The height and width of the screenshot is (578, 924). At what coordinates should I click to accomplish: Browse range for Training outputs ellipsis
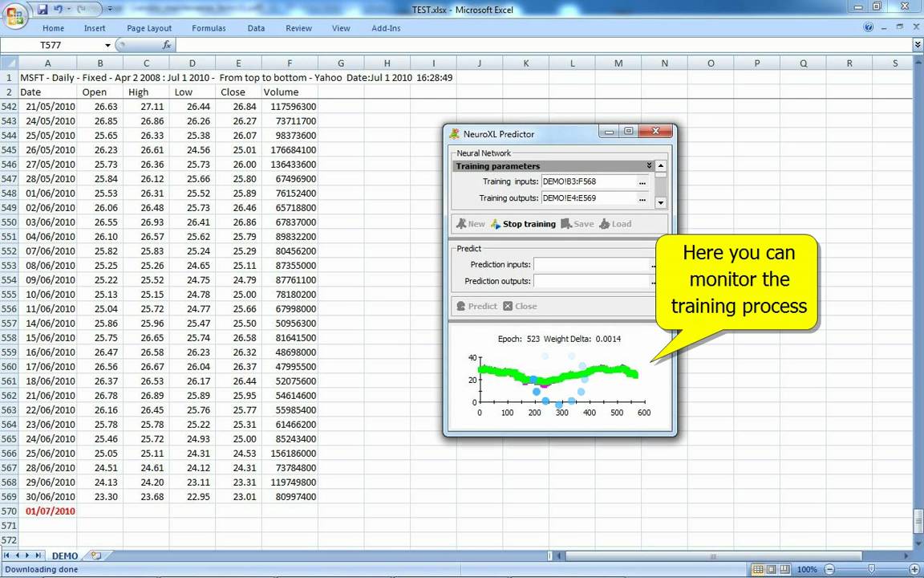click(x=642, y=198)
